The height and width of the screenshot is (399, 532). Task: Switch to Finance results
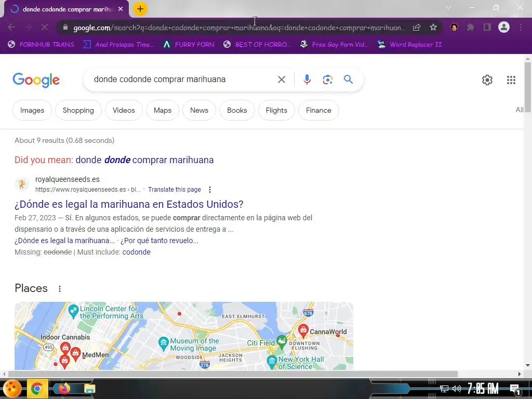(x=318, y=110)
